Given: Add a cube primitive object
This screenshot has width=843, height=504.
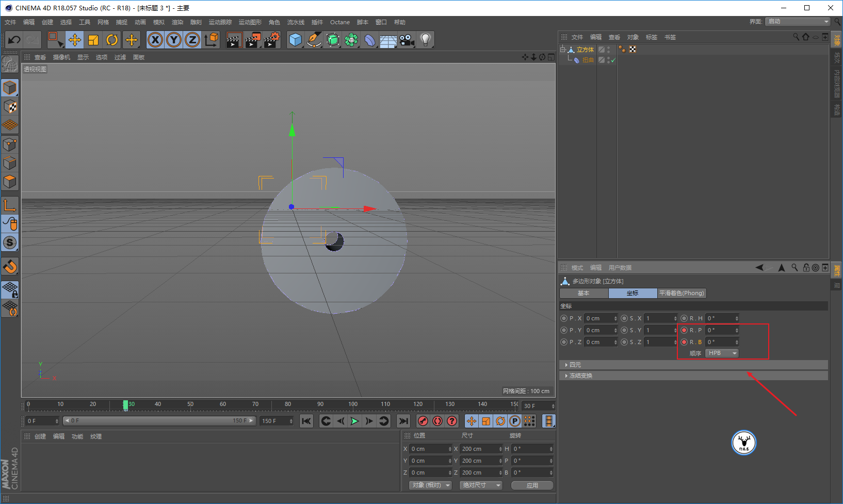Looking at the screenshot, I should pos(295,40).
